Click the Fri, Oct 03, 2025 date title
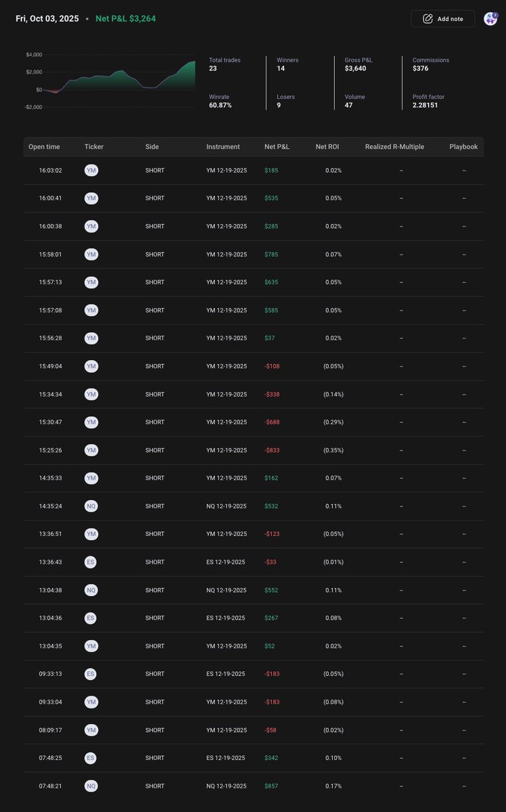This screenshot has height=812, width=506. 47,19
